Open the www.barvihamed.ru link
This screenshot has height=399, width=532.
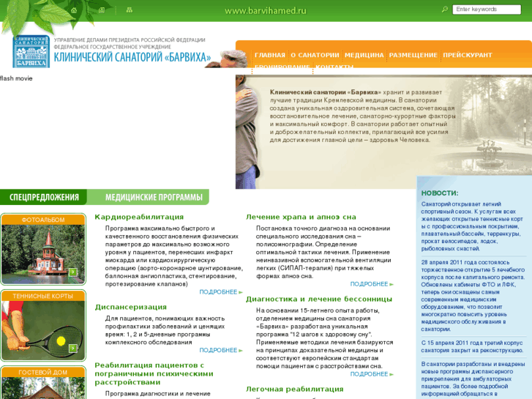click(x=266, y=11)
